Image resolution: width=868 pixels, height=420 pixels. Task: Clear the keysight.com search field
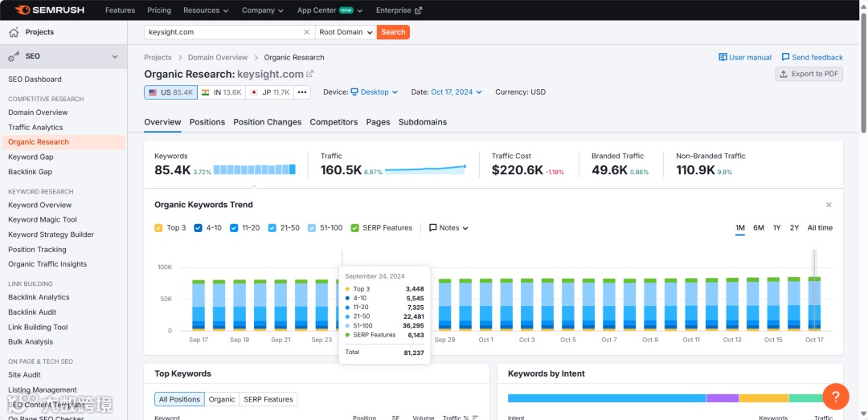(306, 32)
